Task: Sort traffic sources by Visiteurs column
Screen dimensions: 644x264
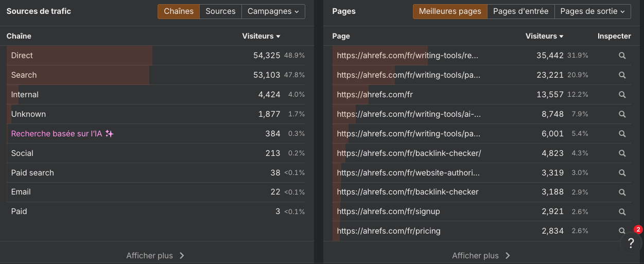Action: pyautogui.click(x=261, y=36)
